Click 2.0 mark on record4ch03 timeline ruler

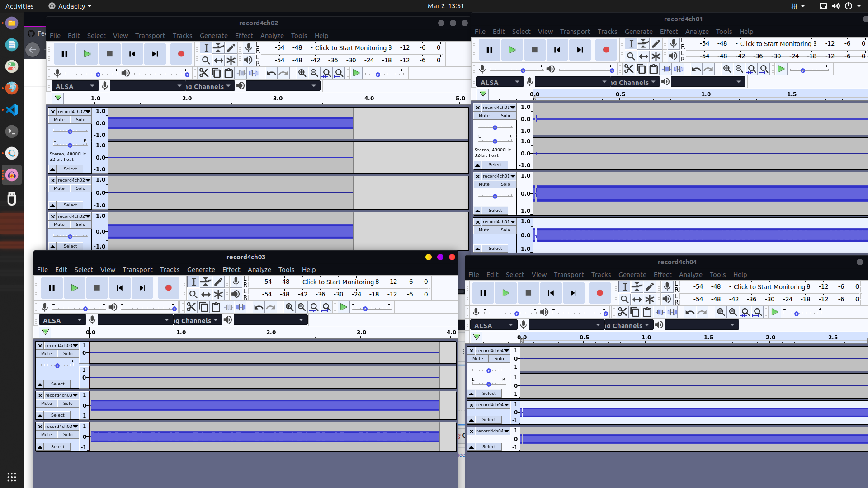tap(271, 333)
